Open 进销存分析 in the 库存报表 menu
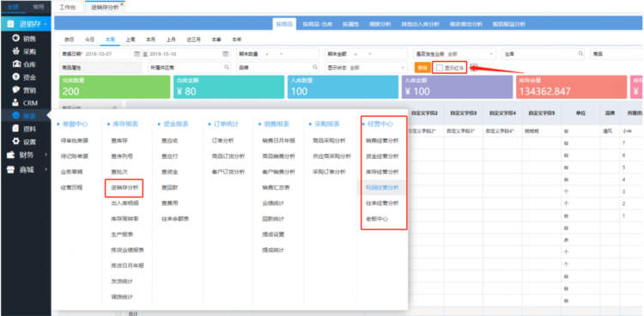644x316 pixels. [125, 188]
